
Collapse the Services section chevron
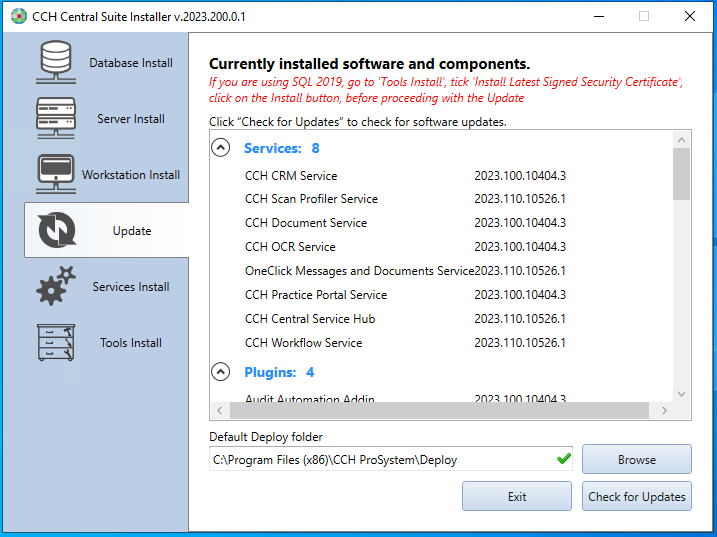(x=221, y=148)
